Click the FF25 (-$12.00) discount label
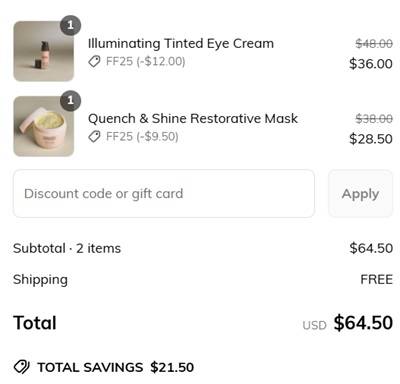Screen dimensions: 400x384 (145, 61)
